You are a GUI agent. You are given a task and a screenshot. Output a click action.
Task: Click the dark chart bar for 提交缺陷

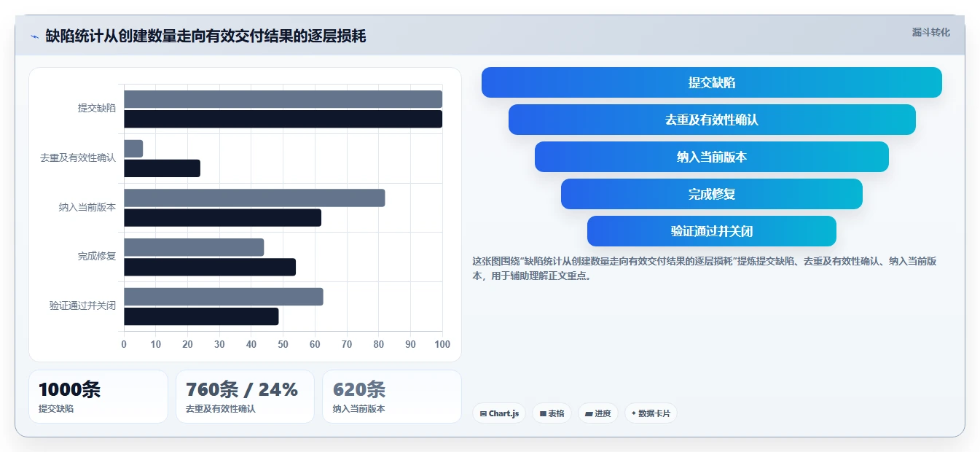tap(283, 119)
